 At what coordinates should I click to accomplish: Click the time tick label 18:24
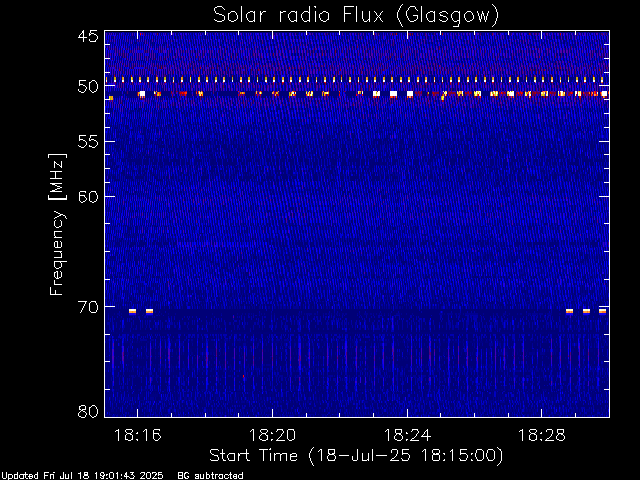pyautogui.click(x=407, y=435)
